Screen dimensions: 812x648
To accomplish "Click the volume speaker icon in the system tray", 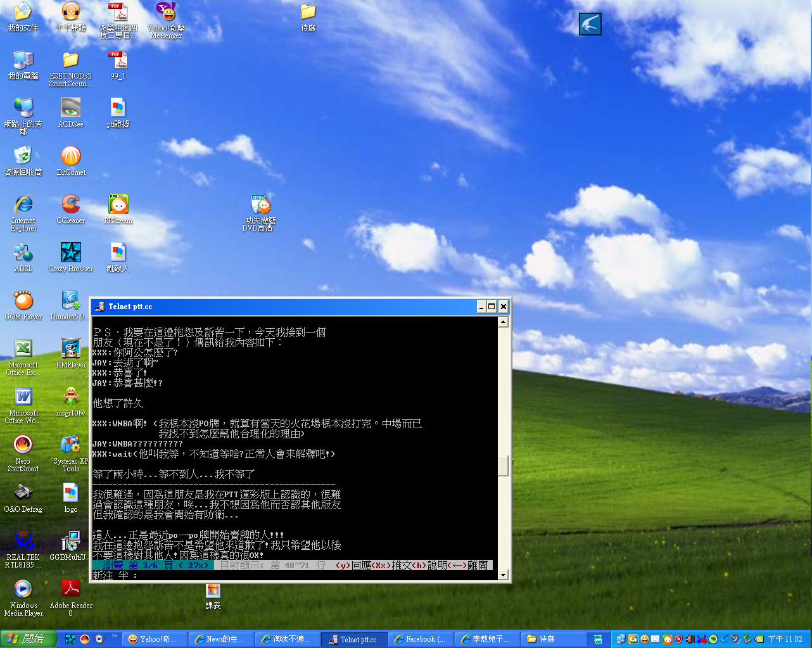I will point(690,639).
